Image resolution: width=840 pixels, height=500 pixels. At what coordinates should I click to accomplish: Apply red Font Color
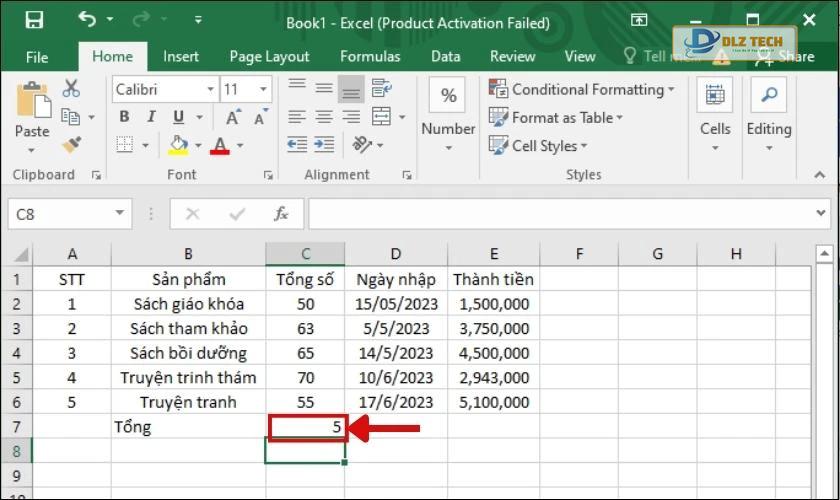pyautogui.click(x=220, y=145)
